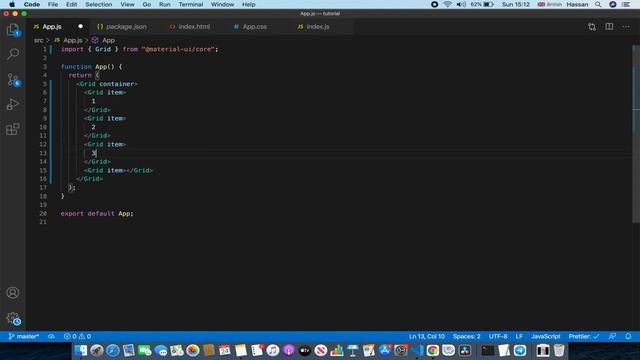
Task: Open the Extensions view
Action: pos(13,129)
